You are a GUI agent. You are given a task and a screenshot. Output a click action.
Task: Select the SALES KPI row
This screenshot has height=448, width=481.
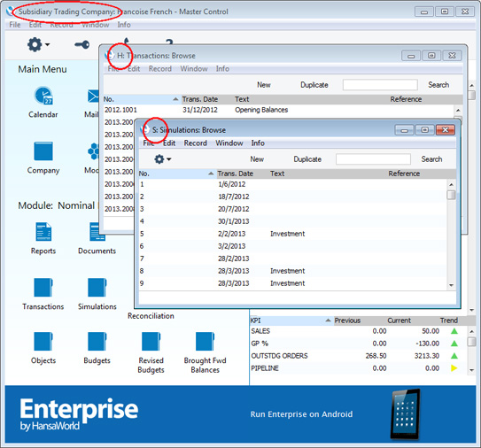tap(358, 331)
